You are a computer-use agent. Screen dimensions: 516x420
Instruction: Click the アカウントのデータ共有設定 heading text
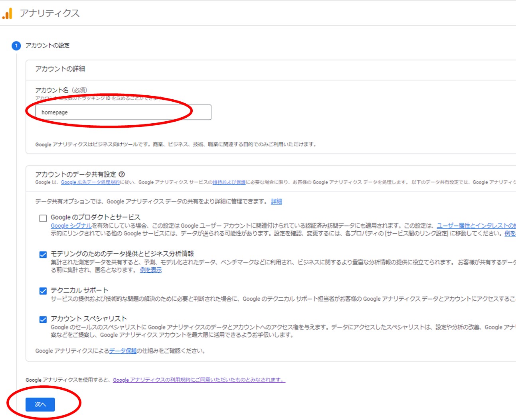[x=75, y=174]
